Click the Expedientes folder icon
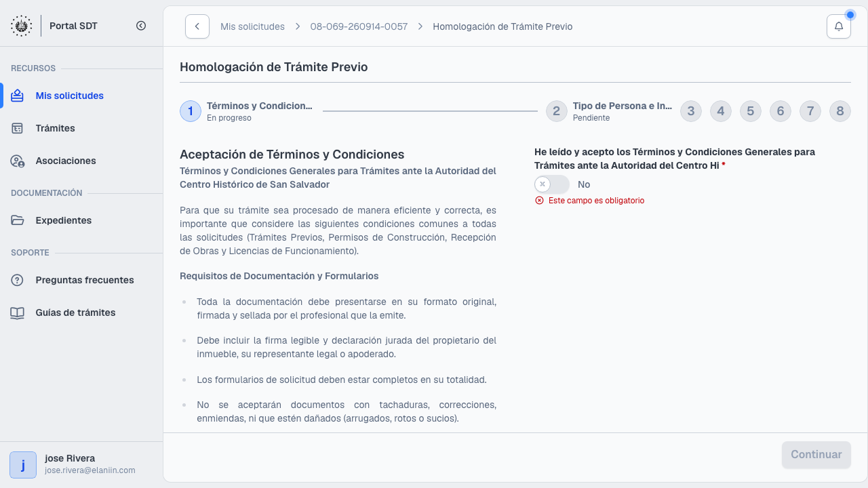 tap(18, 220)
